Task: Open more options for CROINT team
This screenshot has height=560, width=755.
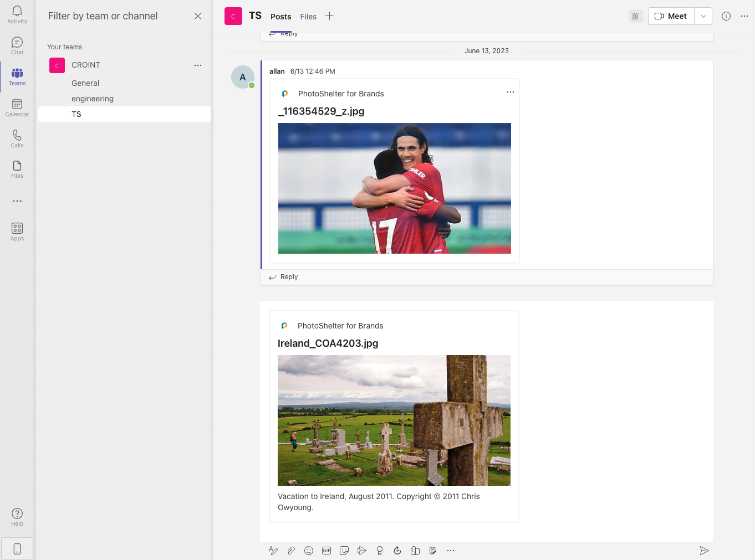Action: [x=198, y=65]
